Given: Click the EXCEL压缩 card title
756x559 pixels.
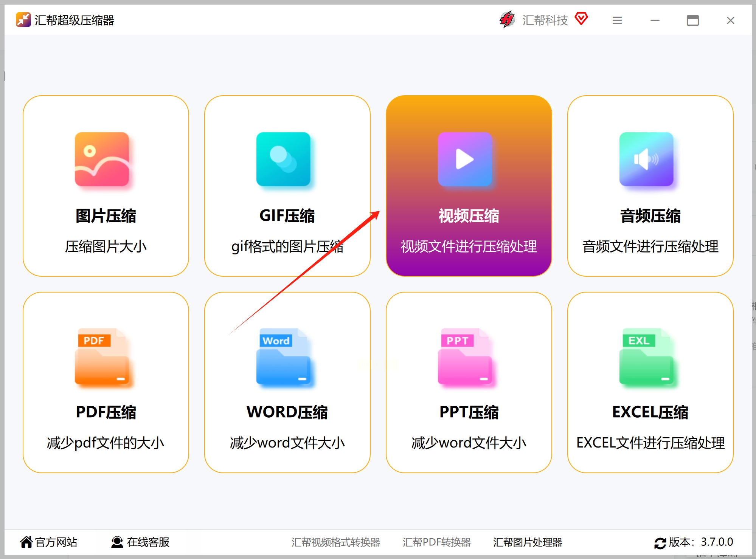Looking at the screenshot, I should point(650,412).
